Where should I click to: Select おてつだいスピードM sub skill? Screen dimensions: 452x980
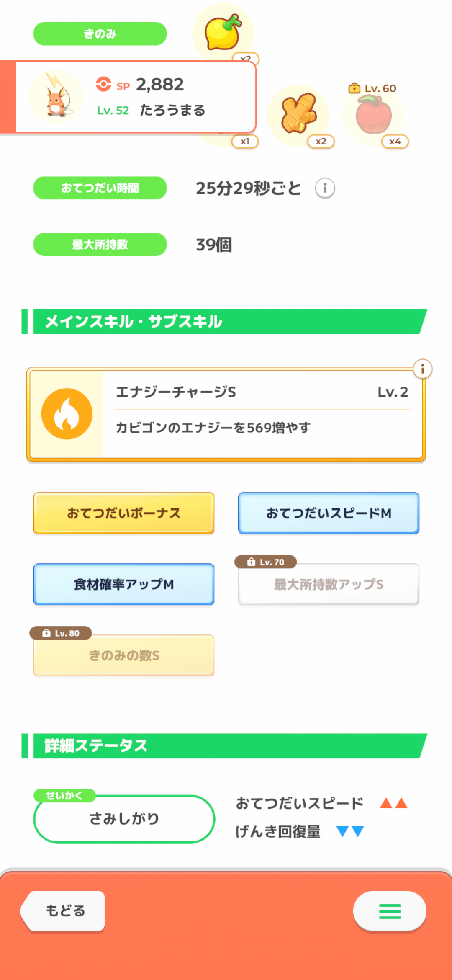[329, 513]
